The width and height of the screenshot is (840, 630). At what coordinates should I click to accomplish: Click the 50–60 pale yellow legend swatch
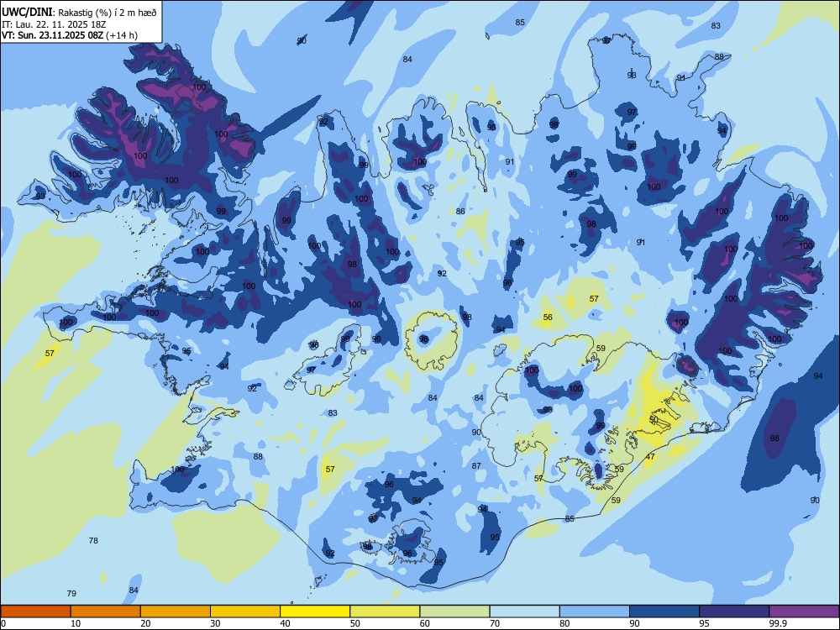point(385,612)
